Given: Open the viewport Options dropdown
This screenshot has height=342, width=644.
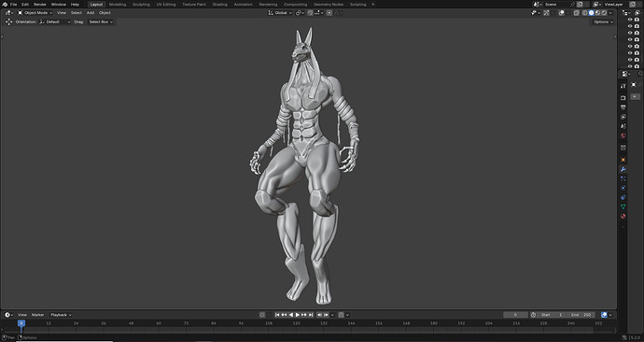Looking at the screenshot, I should click(603, 21).
